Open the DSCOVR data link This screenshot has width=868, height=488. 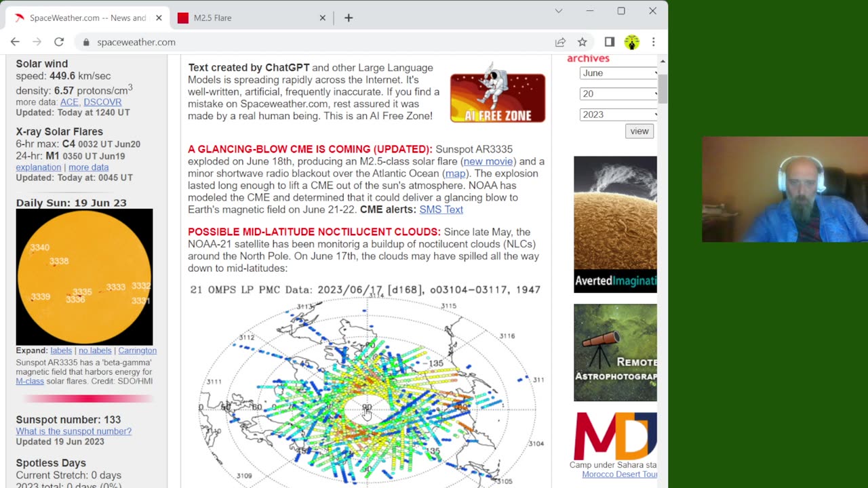click(102, 102)
